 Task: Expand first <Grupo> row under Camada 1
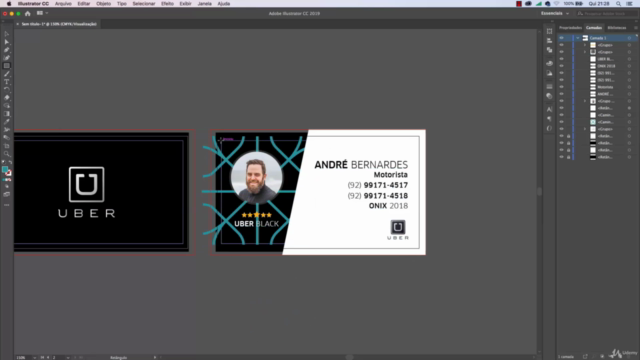pyautogui.click(x=585, y=45)
